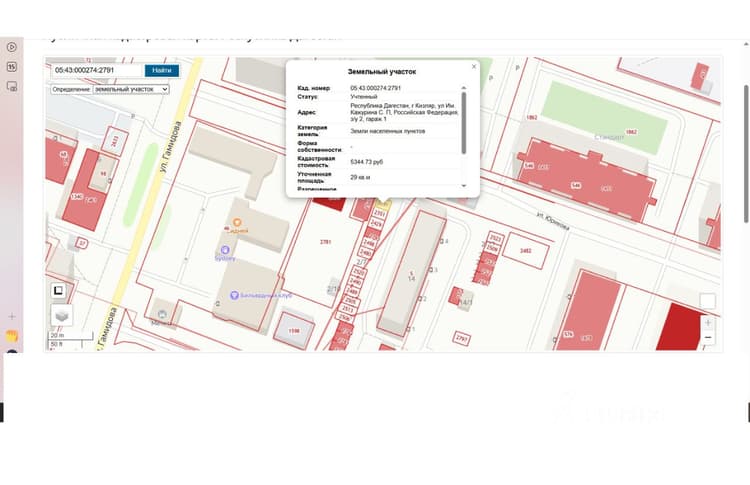This screenshot has height=485, width=750.
Task: Click the Земли населенных пунктов category value
Action: (x=388, y=131)
